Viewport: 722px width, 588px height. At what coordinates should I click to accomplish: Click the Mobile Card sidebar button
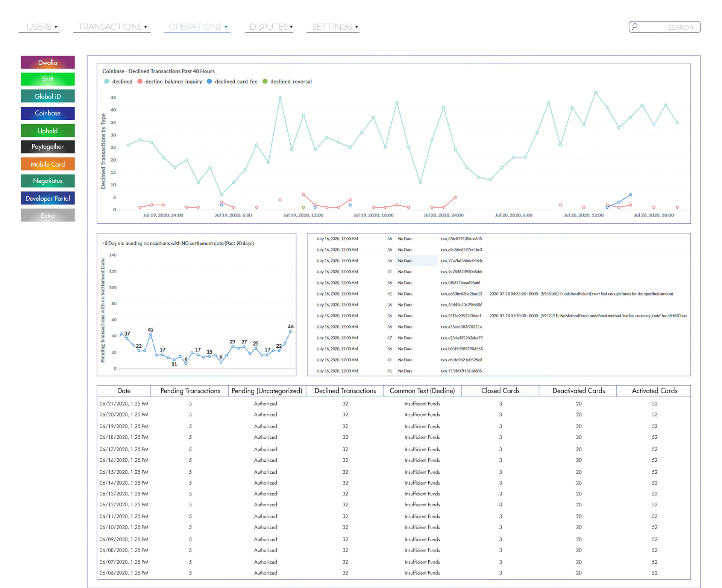click(x=48, y=164)
